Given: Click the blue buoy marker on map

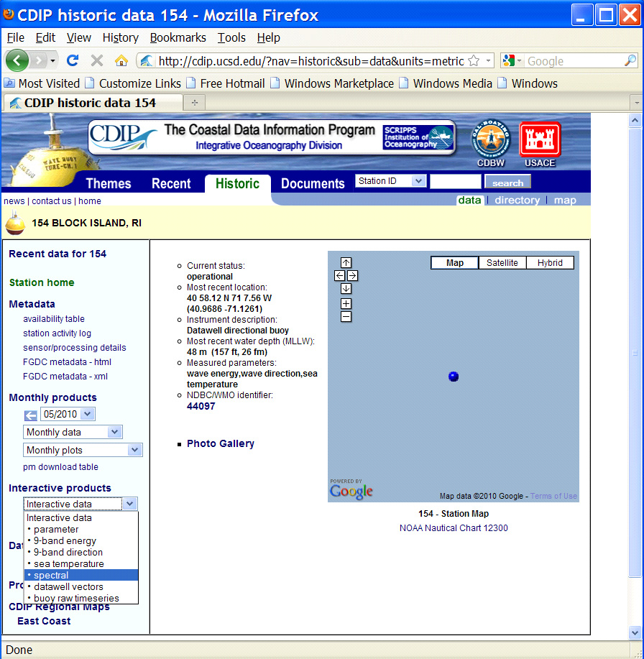Looking at the screenshot, I should [x=454, y=376].
